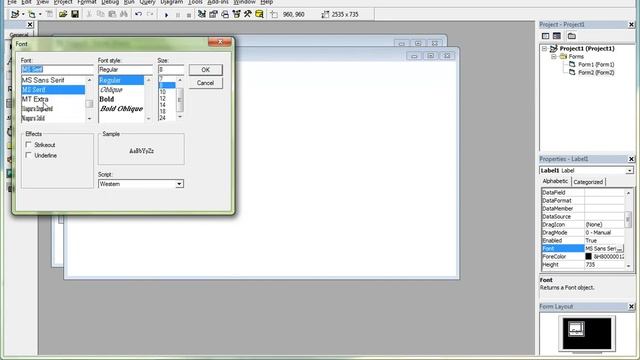Click Toggle Folders icon in Project panel
Image resolution: width=640 pixels, height=360 pixels.
pyautogui.click(x=572, y=36)
